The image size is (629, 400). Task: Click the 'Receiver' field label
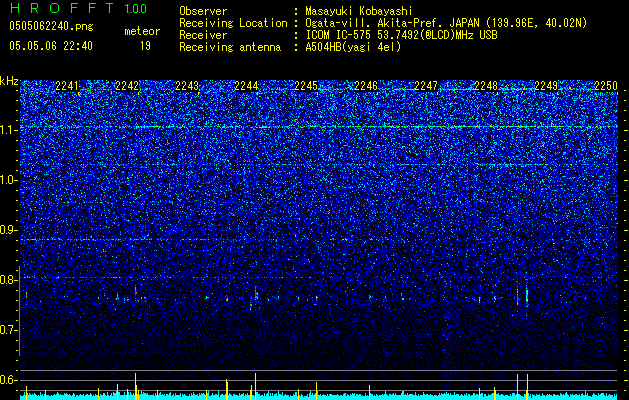click(x=203, y=35)
